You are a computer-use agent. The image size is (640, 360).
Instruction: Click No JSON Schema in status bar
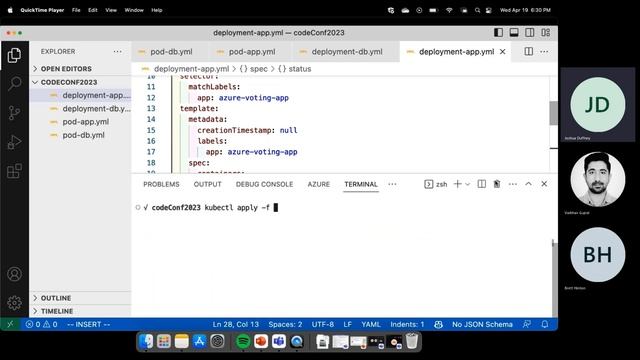(482, 324)
